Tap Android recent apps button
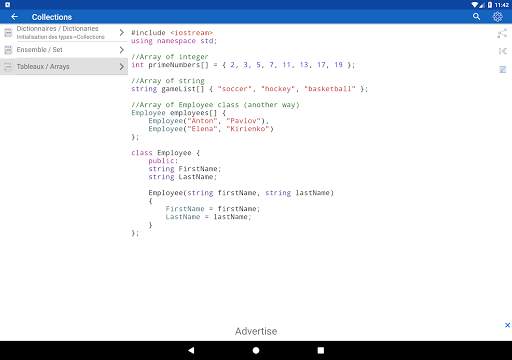512x360 pixels. pos(321,350)
